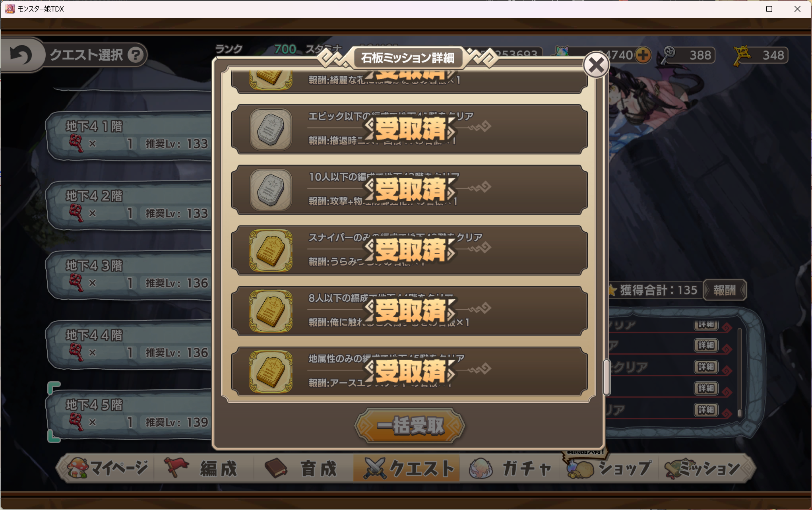Click the gold tablet icon for 地属性 mission

point(271,372)
